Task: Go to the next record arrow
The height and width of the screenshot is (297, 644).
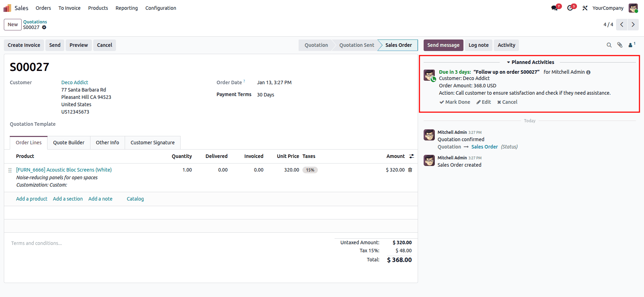Action: [x=633, y=24]
